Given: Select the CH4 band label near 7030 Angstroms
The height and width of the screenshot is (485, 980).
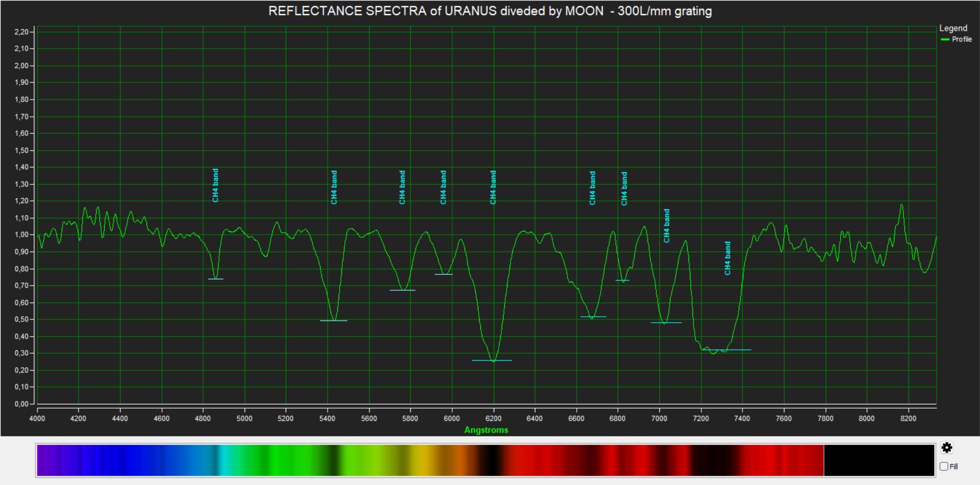Looking at the screenshot, I should click(x=666, y=226).
